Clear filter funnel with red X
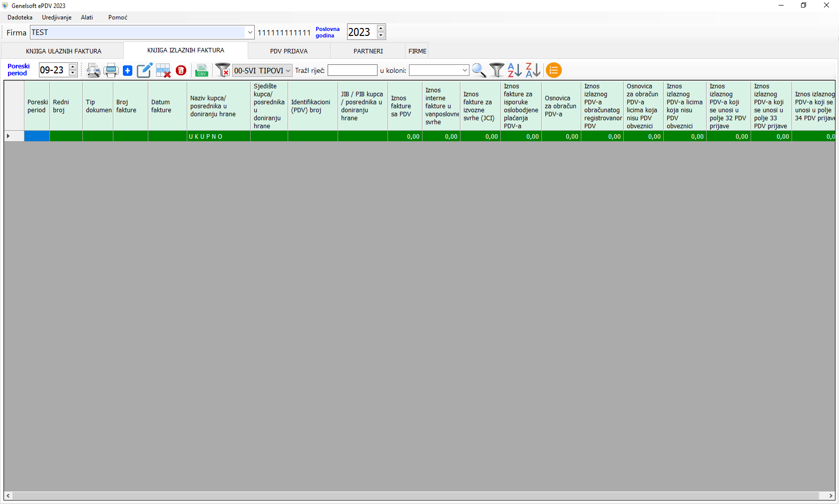This screenshot has width=839, height=504. click(223, 70)
